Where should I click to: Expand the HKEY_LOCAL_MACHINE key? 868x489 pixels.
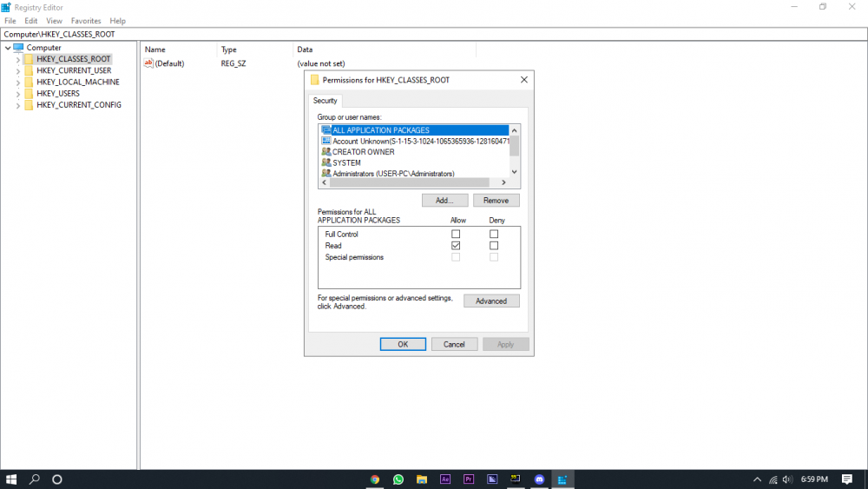17,82
